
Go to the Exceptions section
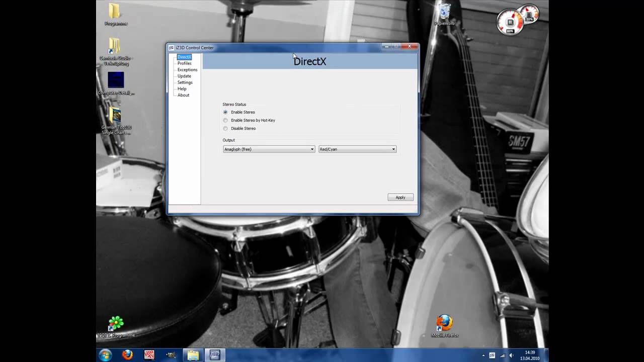pyautogui.click(x=187, y=69)
